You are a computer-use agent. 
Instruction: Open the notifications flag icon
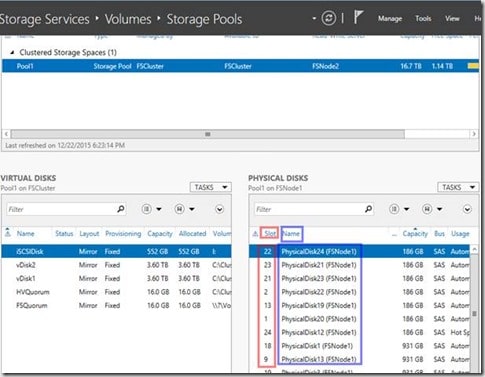[x=358, y=17]
